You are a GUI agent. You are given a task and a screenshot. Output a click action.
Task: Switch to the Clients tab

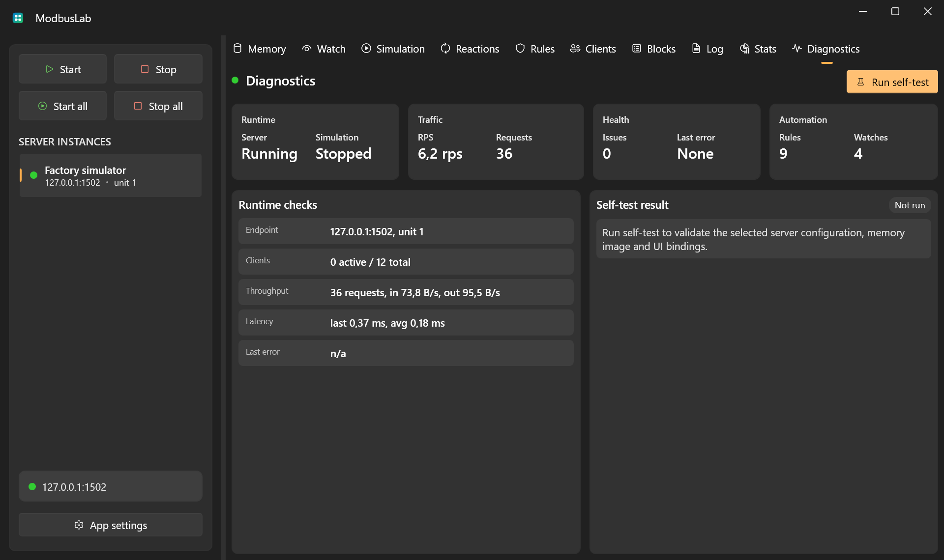pos(593,49)
